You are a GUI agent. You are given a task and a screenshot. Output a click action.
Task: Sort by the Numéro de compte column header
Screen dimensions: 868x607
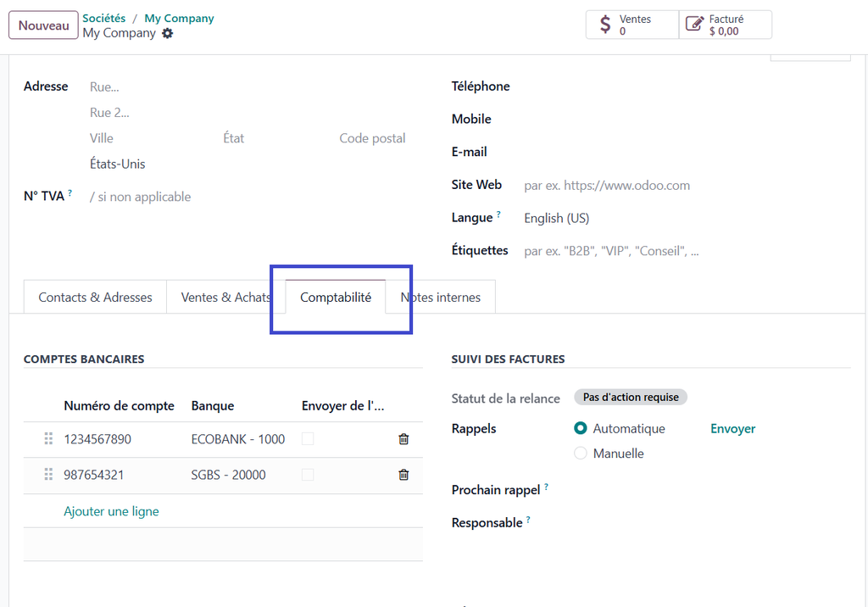point(119,406)
